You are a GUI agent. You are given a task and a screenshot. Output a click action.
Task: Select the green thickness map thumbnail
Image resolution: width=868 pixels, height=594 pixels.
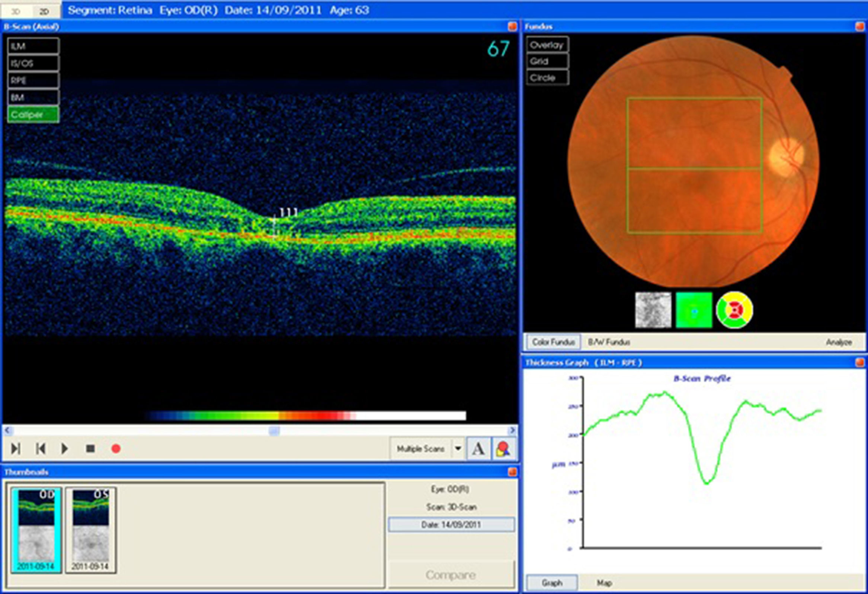click(694, 310)
